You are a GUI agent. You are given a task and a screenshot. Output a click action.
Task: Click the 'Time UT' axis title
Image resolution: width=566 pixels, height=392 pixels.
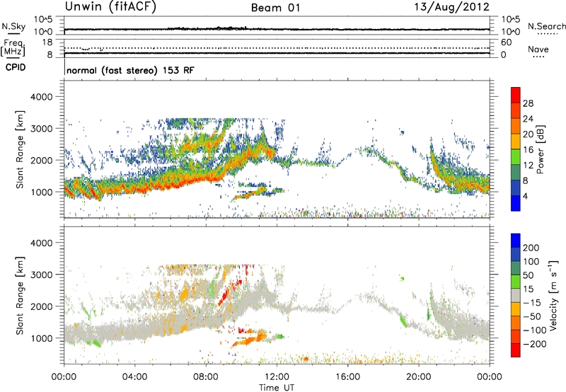[277, 388]
